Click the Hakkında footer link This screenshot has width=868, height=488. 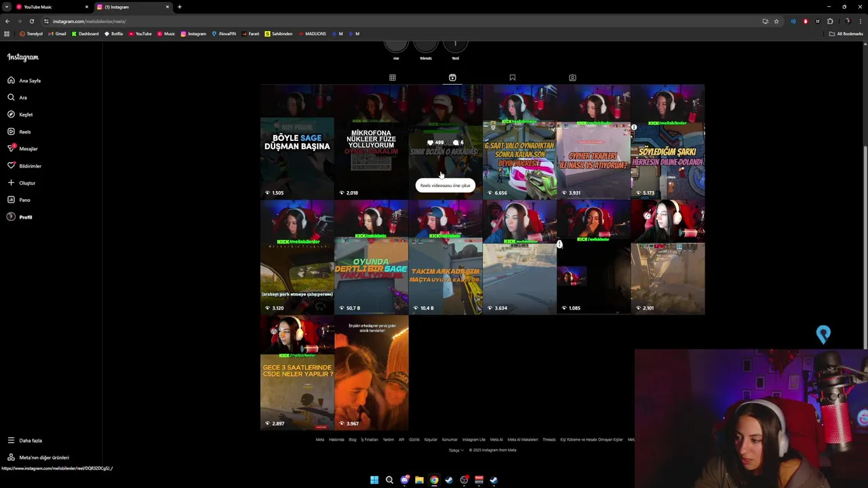coord(336,440)
